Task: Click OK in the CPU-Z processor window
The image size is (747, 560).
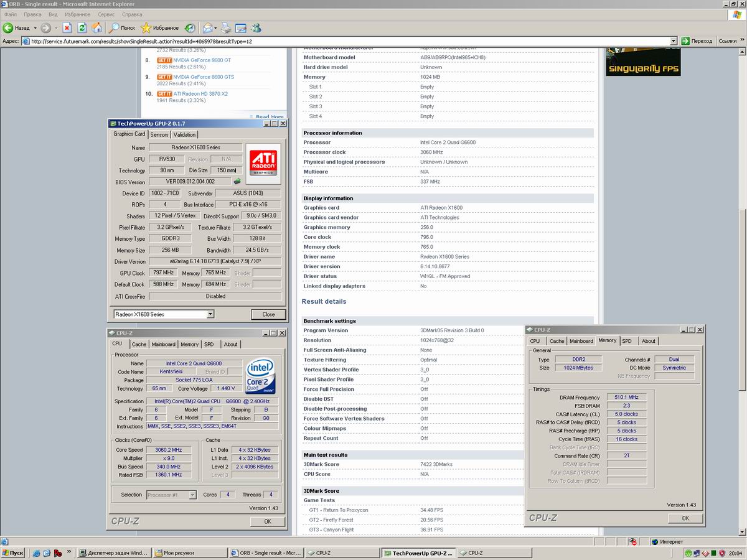Action: coord(268,521)
